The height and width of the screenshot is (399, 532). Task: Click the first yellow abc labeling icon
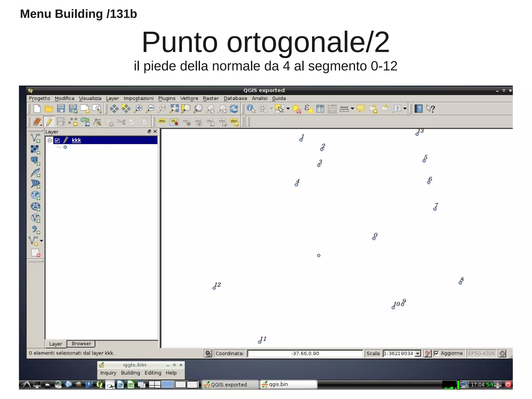point(162,121)
